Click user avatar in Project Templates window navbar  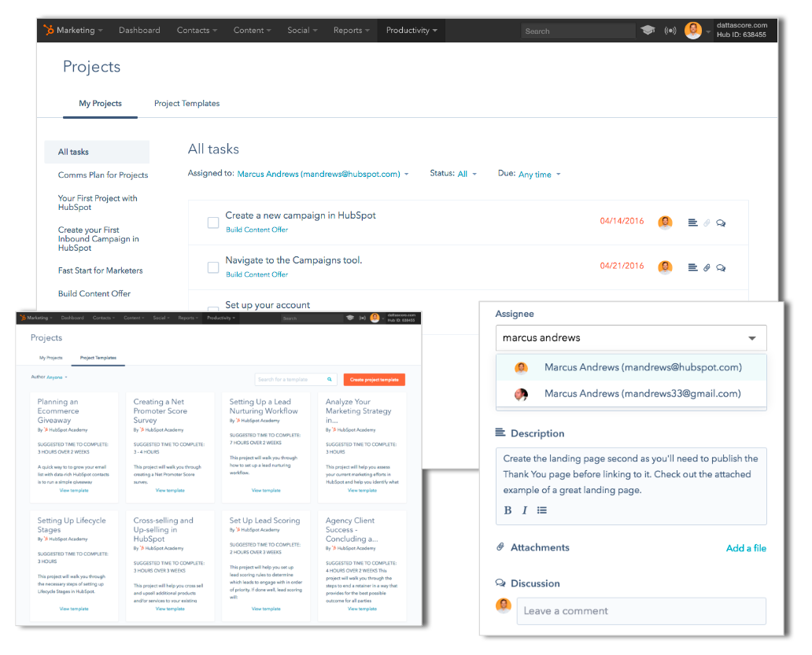[x=375, y=318]
